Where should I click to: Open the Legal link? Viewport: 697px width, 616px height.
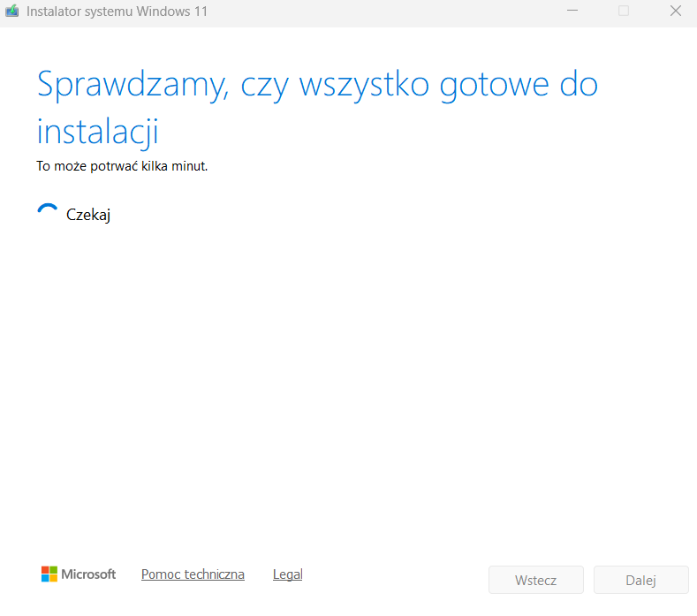click(288, 574)
